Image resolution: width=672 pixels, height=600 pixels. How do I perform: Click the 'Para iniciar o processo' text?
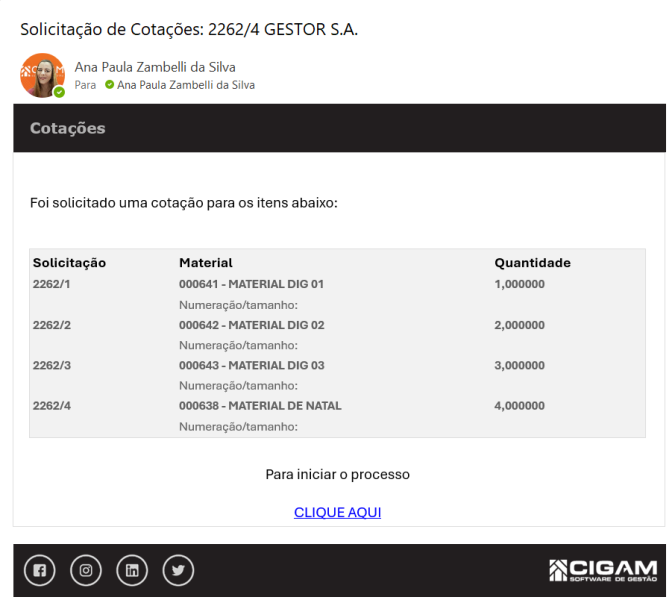click(x=338, y=474)
